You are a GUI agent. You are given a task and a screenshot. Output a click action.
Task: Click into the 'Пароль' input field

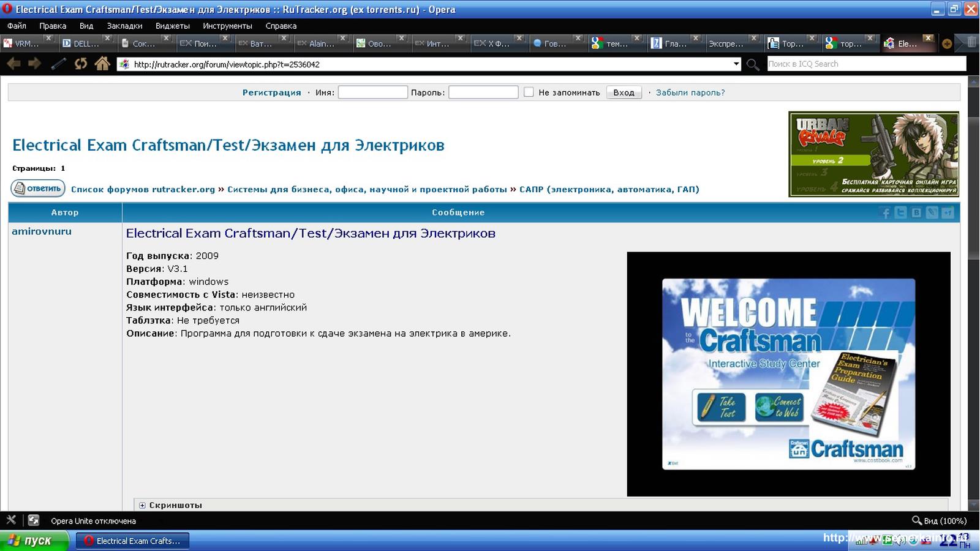point(483,92)
